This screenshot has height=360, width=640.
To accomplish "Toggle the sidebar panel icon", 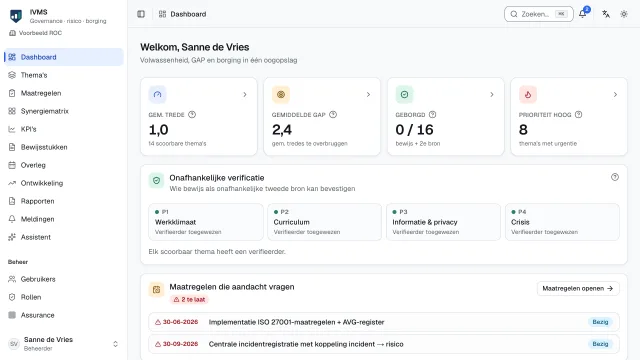I will coord(141,14).
